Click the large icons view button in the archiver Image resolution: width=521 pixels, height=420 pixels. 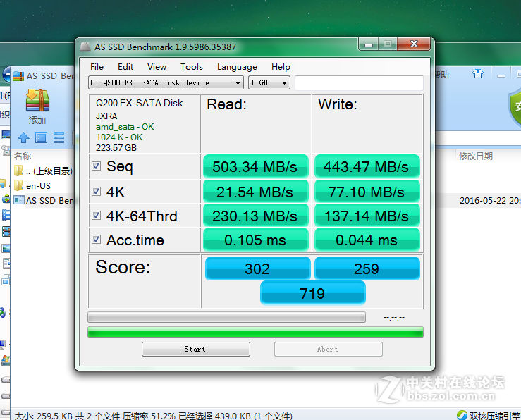pos(41,137)
